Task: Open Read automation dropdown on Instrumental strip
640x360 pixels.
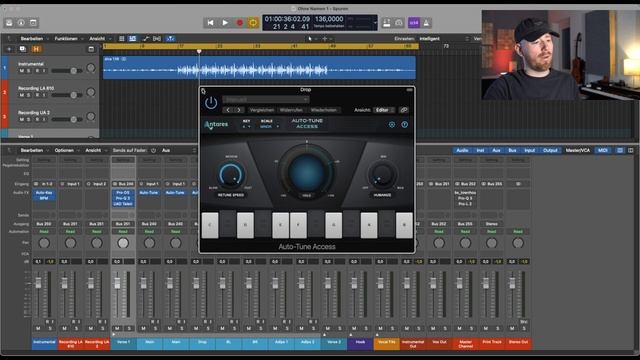Action: pos(44,231)
